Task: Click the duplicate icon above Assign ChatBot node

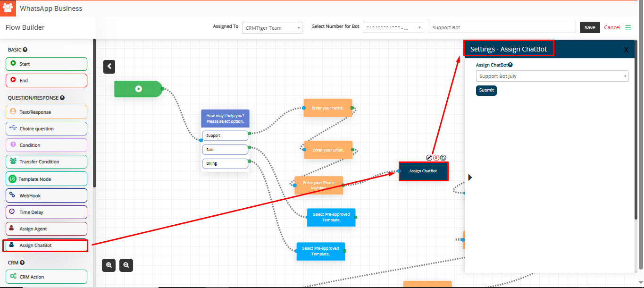Action: pyautogui.click(x=443, y=158)
